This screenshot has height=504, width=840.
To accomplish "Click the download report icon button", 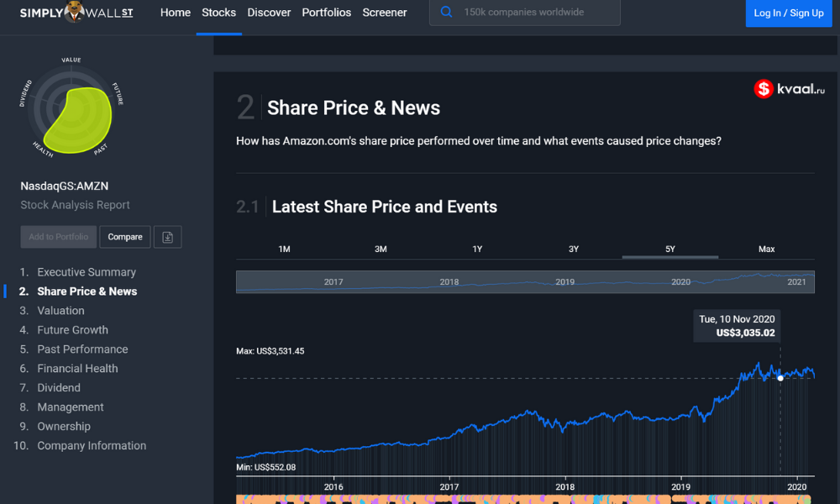I will coord(168,237).
